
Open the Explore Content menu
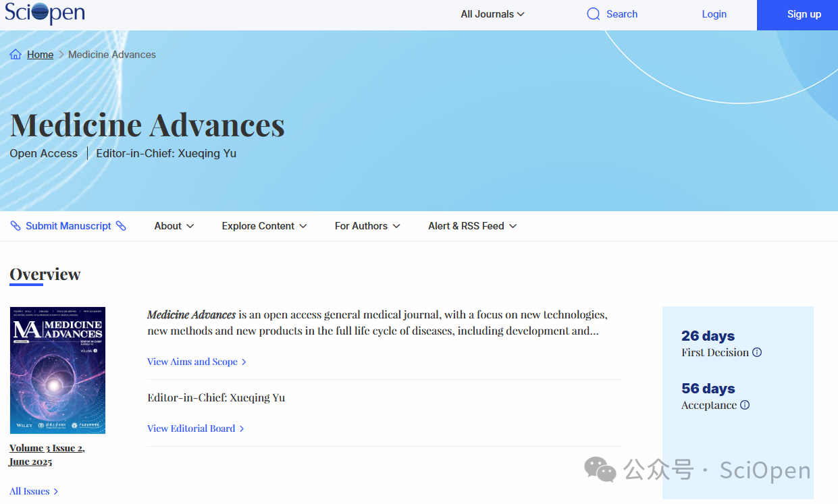(x=264, y=225)
